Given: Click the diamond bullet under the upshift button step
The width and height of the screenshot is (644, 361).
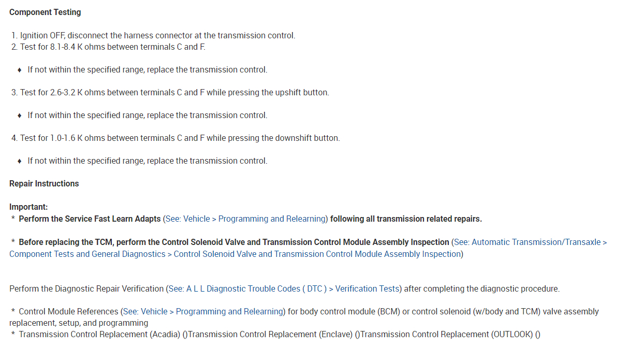Looking at the screenshot, I should tap(20, 115).
